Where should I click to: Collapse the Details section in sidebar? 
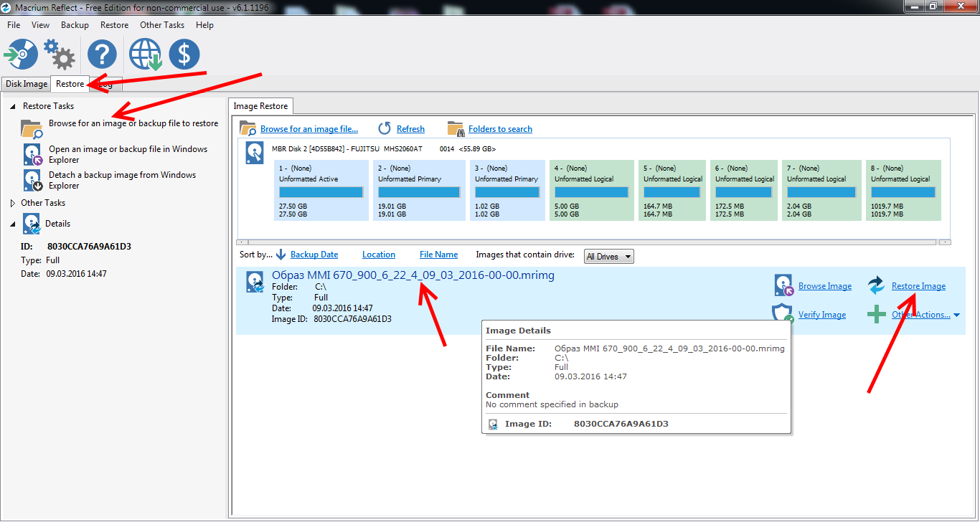13,224
